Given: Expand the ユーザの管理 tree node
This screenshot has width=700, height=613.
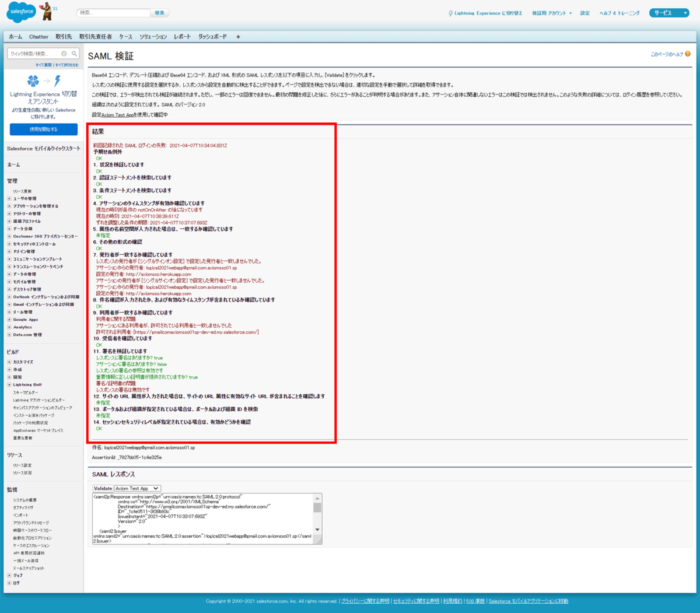Looking at the screenshot, I should [9, 199].
